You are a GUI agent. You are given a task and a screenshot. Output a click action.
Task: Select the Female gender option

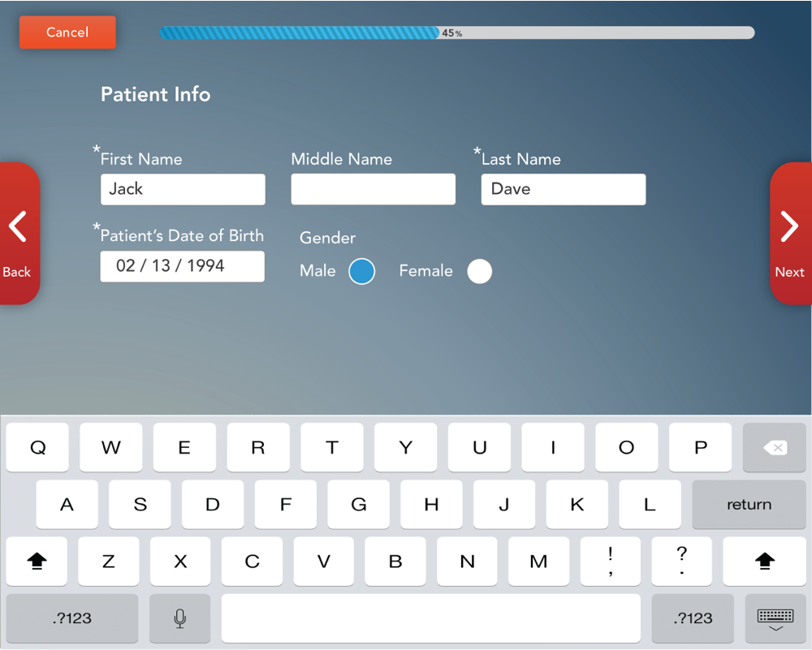tap(479, 272)
